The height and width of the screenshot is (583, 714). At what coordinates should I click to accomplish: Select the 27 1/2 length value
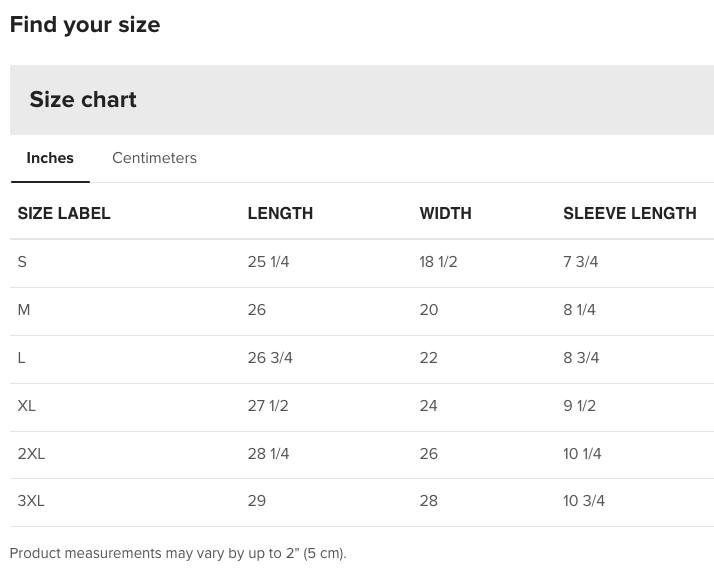pyautogui.click(x=268, y=406)
